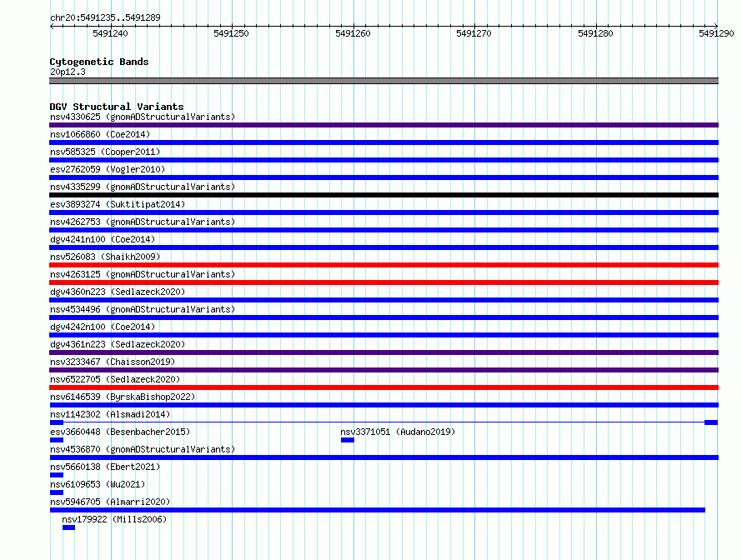Screen dimensions: 742x560
Task: Open the esv2762059 (Vogler2010) variant label
Action: pos(108,169)
